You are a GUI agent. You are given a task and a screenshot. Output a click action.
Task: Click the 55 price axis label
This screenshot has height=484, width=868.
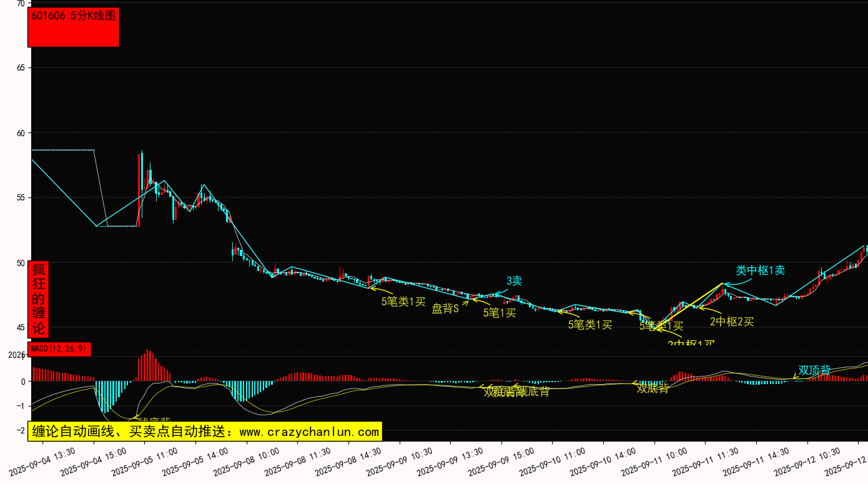[x=21, y=197]
